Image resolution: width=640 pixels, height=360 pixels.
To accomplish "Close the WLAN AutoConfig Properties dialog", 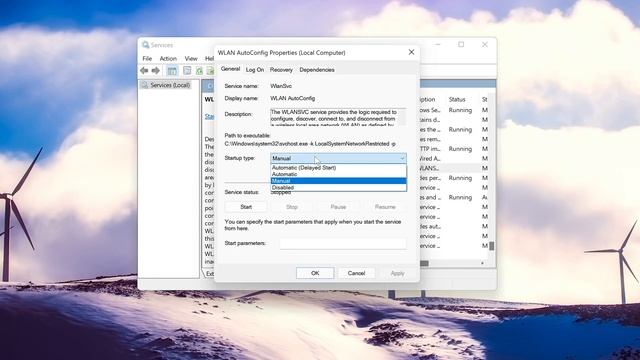I will [x=411, y=52].
